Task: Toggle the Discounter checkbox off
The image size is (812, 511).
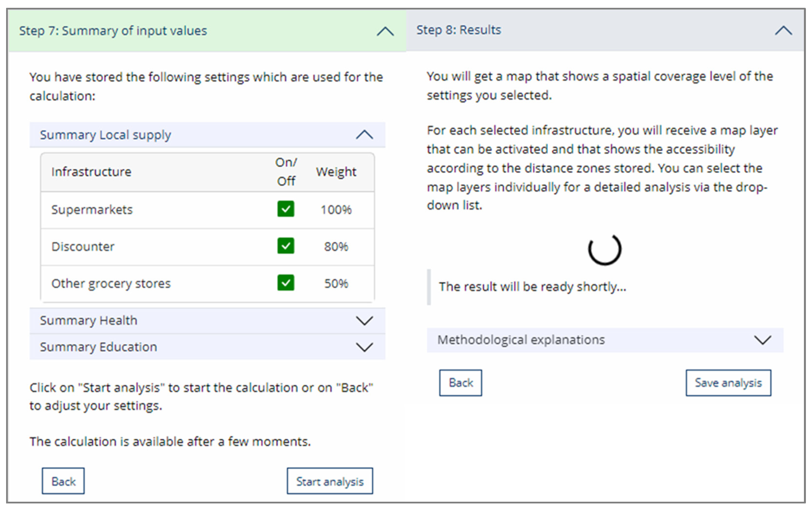Action: pos(286,246)
